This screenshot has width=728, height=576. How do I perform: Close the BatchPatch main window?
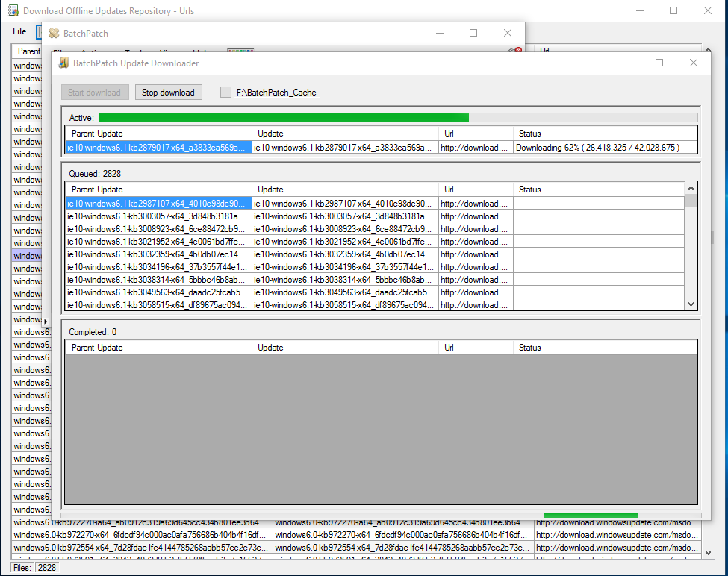(x=508, y=33)
